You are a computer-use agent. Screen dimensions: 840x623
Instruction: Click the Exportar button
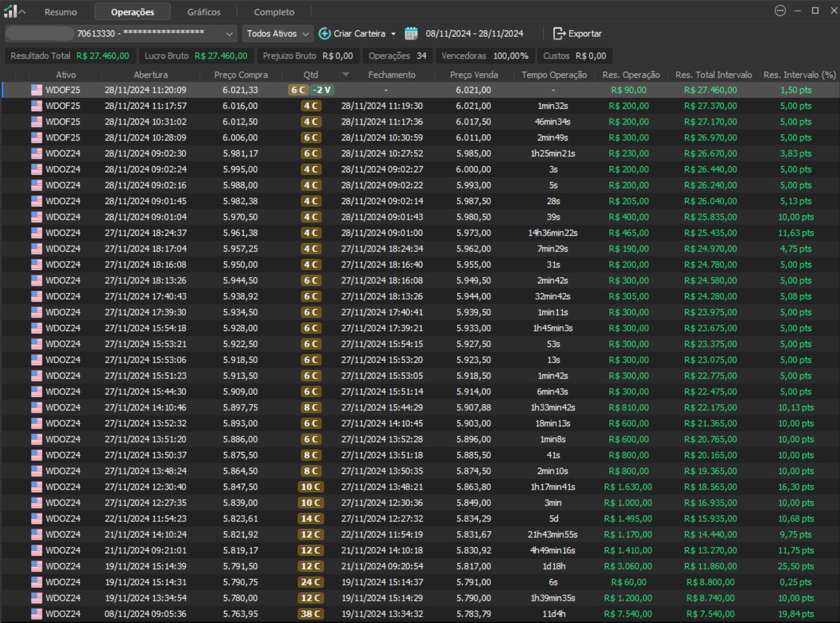point(577,34)
